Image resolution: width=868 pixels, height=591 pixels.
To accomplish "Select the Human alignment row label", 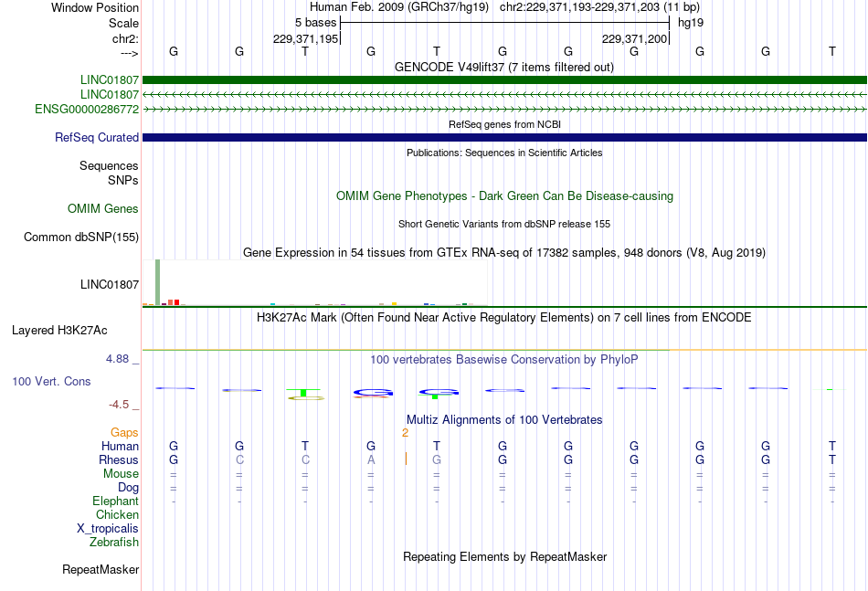I will 120,446.
